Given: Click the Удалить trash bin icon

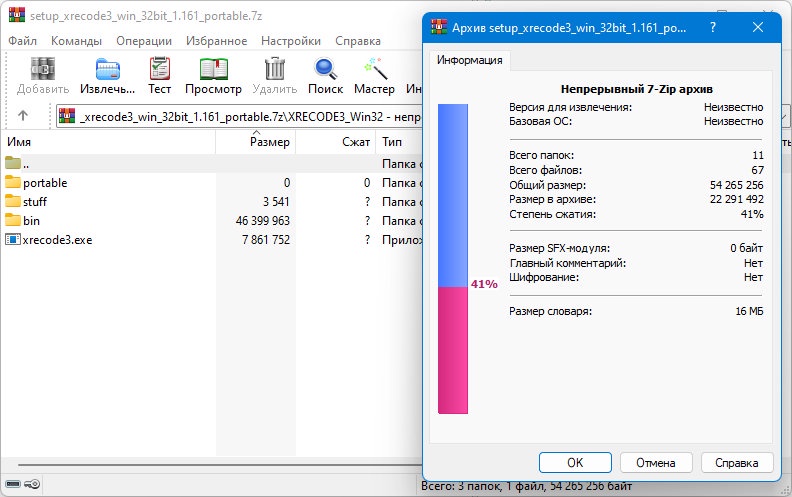Looking at the screenshot, I should [275, 69].
